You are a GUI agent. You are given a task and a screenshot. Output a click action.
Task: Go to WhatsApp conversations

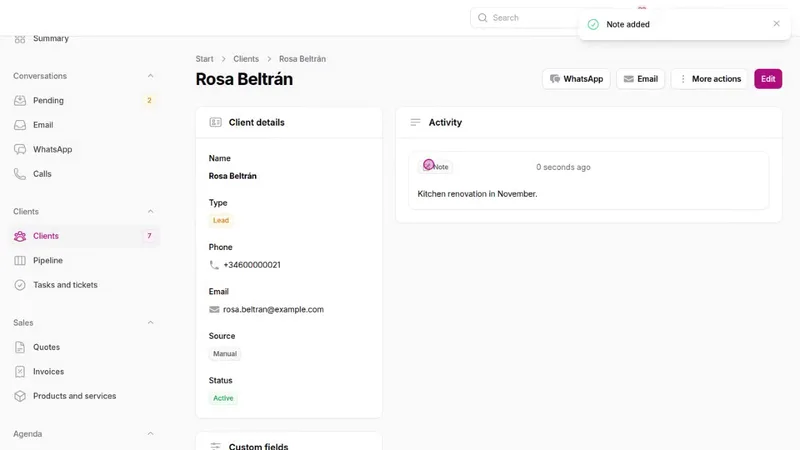[84, 149]
